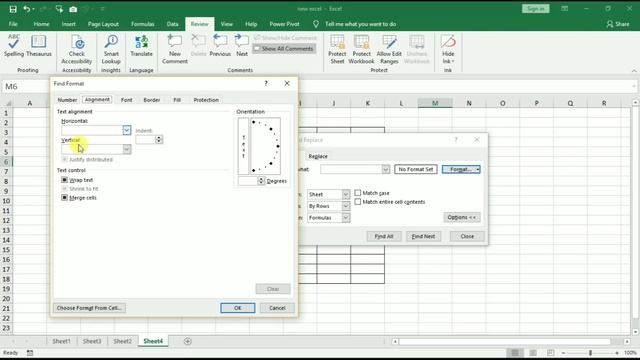Click the Find All button
Viewport: 640px width, 360px height.
384,236
